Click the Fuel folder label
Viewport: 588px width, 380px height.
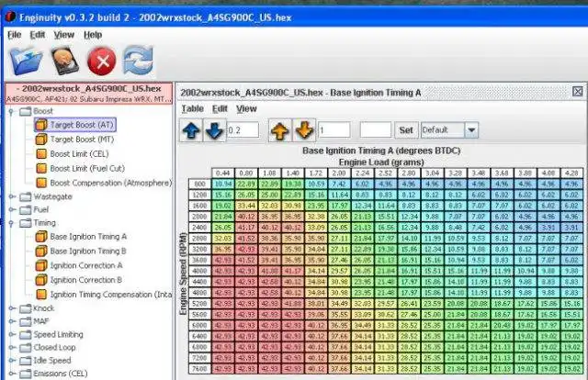(x=41, y=209)
